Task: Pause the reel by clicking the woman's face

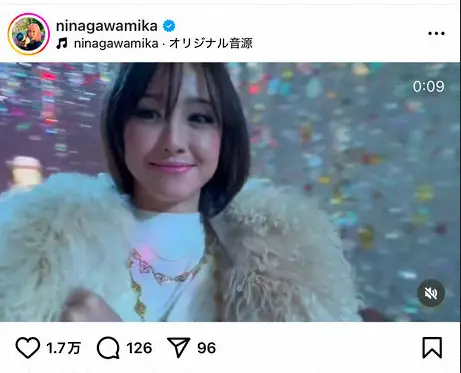Action: [172, 133]
